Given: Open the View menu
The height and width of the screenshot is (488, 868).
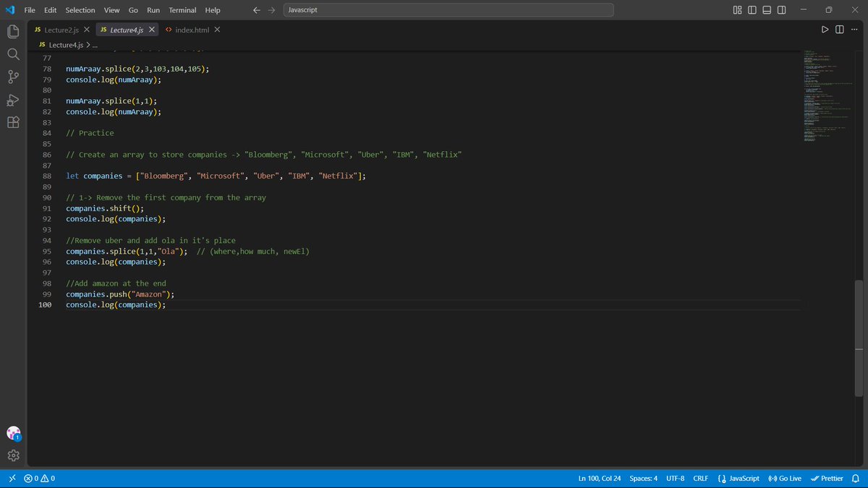Looking at the screenshot, I should (x=111, y=10).
